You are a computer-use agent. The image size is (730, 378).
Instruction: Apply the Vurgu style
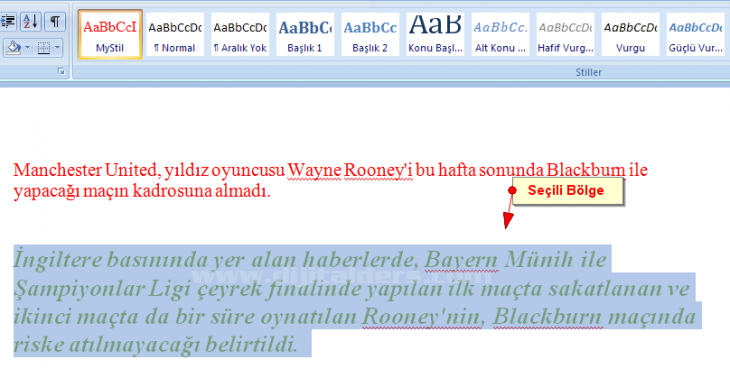pos(630,34)
